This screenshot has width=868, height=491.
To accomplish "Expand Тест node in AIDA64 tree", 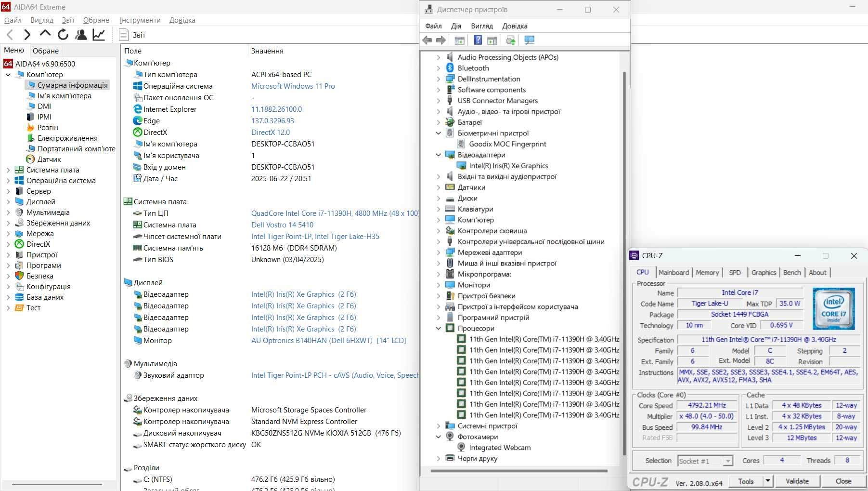I will tap(8, 307).
